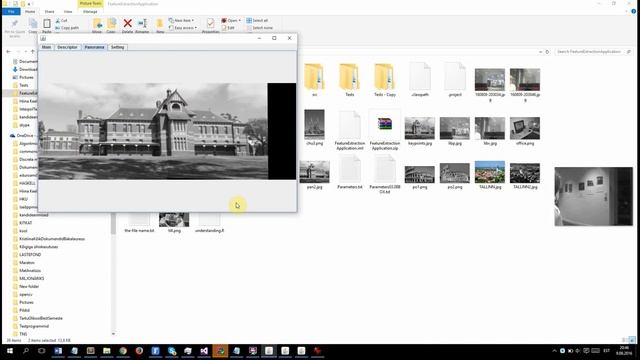
Task: Select the MILJONÄRIKS folder in the tree
Action: pos(31,278)
